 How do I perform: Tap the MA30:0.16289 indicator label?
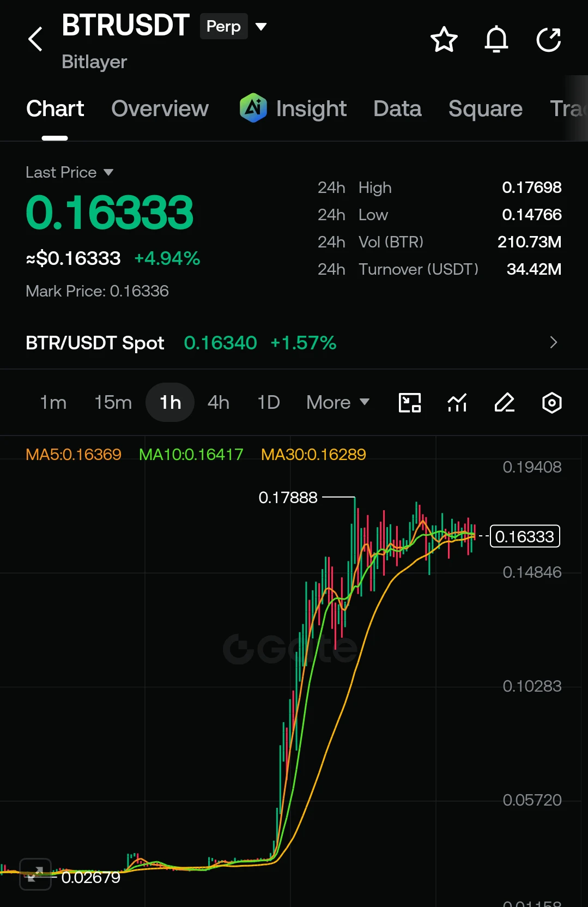(x=313, y=454)
